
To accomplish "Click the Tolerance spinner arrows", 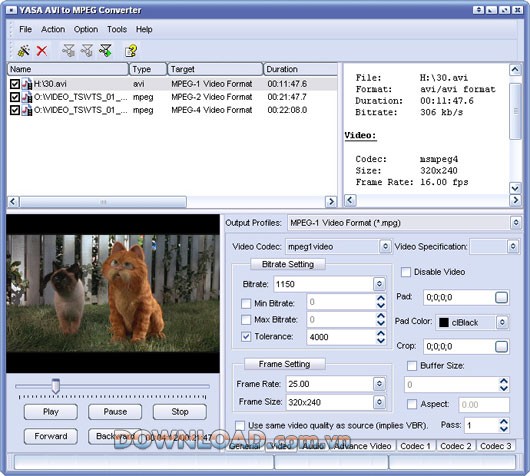I will point(381,337).
